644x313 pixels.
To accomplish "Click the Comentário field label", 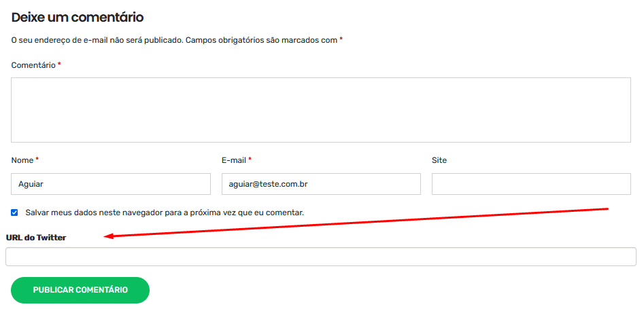I will 33,65.
